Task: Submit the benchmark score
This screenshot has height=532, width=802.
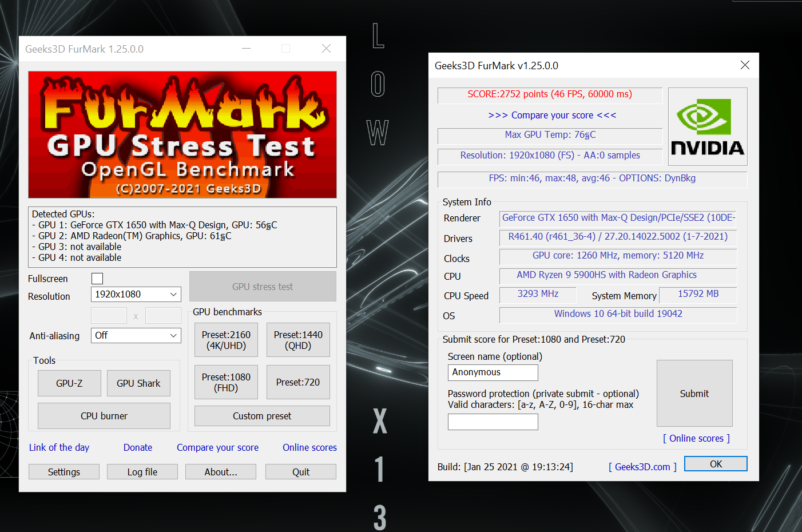Action: 694,394
